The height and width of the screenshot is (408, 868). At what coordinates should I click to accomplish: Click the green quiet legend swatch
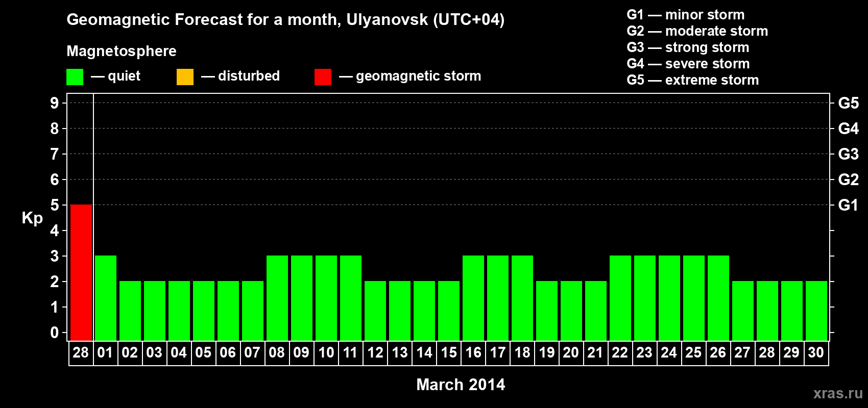(x=75, y=77)
